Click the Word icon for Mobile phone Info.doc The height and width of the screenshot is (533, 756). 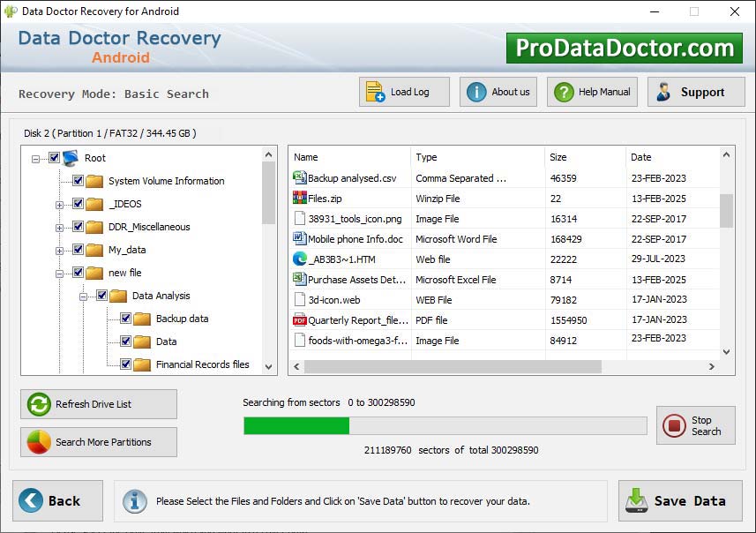(300, 238)
